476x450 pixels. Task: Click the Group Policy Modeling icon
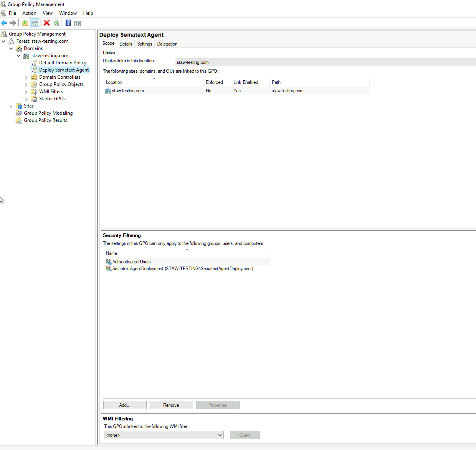point(19,113)
